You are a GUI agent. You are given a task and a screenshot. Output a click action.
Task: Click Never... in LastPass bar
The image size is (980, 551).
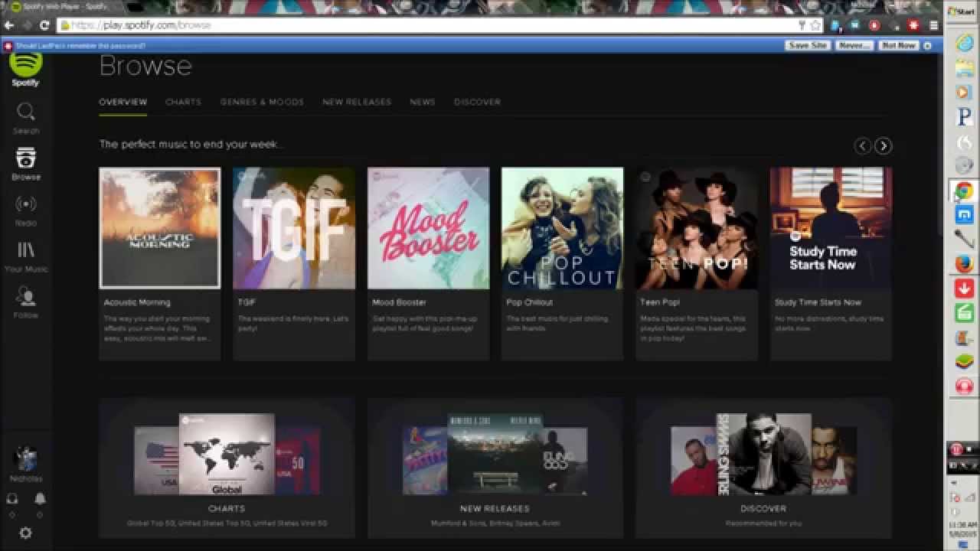(x=854, y=45)
